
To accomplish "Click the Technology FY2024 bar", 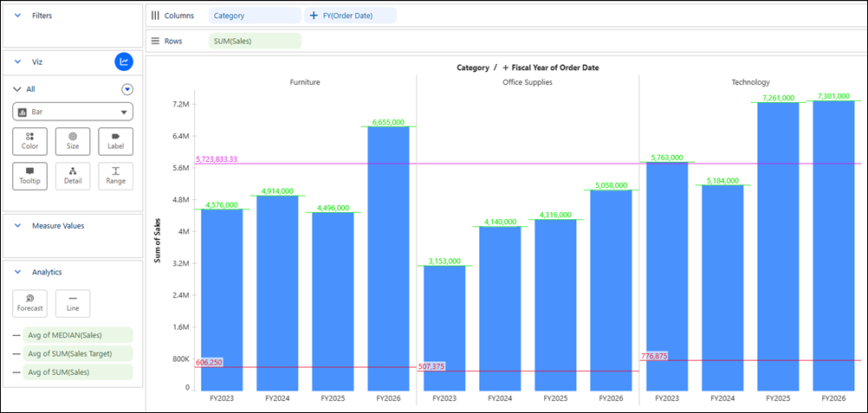I will [722, 287].
